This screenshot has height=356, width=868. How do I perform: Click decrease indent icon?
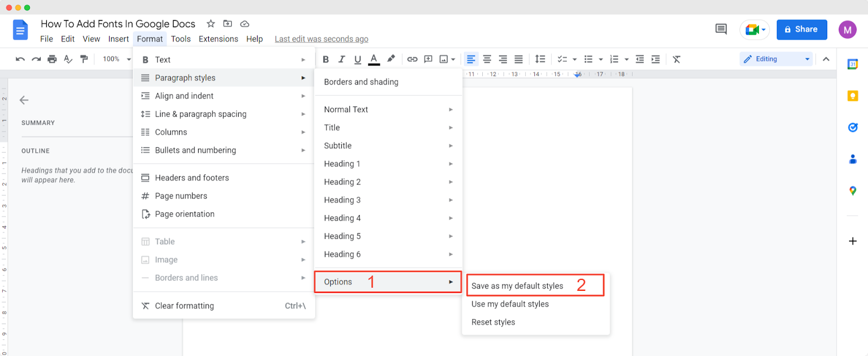point(640,59)
